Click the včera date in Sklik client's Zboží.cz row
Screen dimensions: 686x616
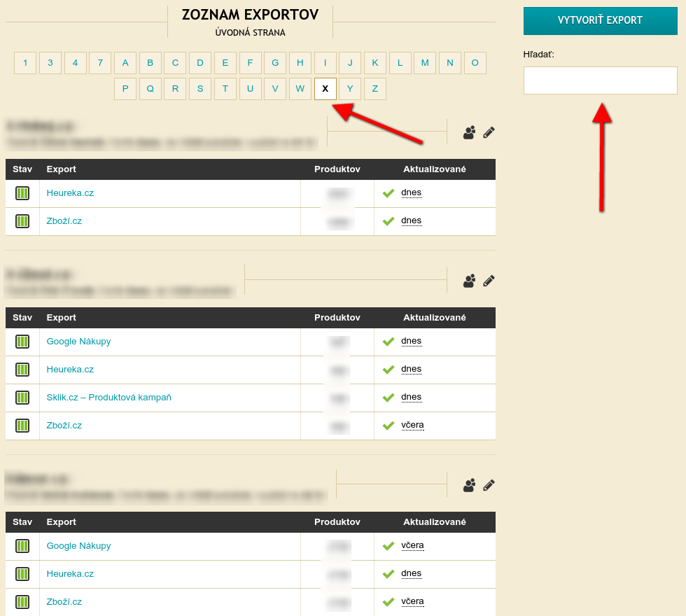click(412, 425)
